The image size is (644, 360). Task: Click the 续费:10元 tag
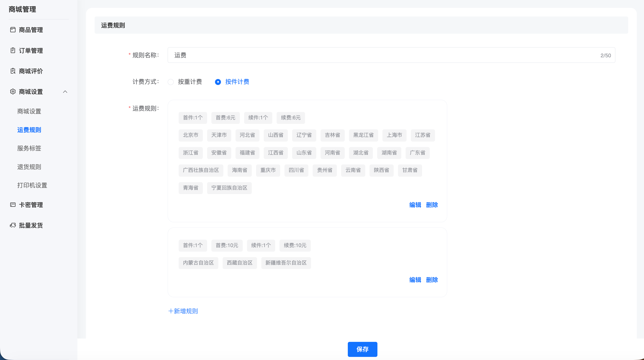[295, 246]
